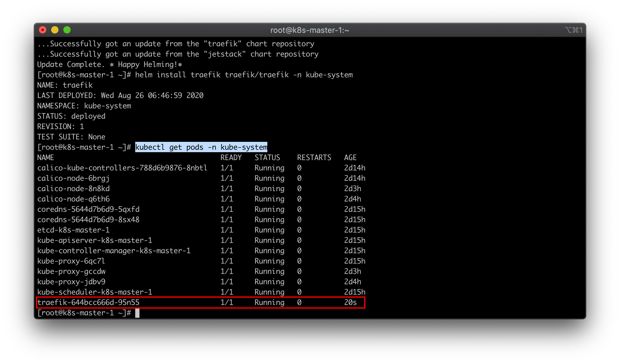
Task: Click the kube-proxy-gccdw pod name
Action: pyautogui.click(x=71, y=271)
